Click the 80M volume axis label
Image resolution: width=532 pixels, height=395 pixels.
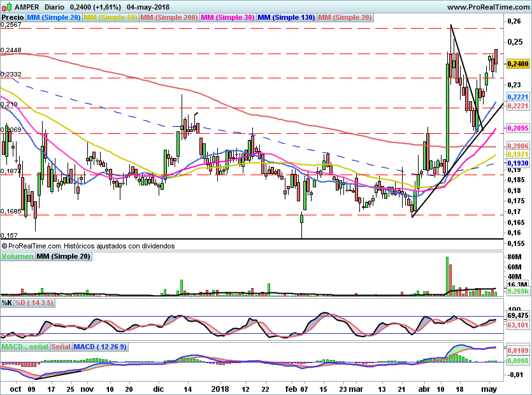(x=515, y=257)
